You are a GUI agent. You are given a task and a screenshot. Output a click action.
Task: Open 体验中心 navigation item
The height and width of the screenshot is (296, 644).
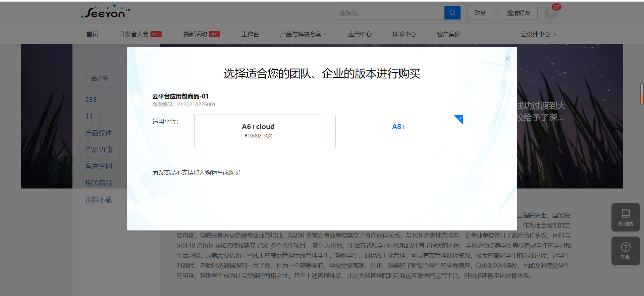tap(404, 34)
